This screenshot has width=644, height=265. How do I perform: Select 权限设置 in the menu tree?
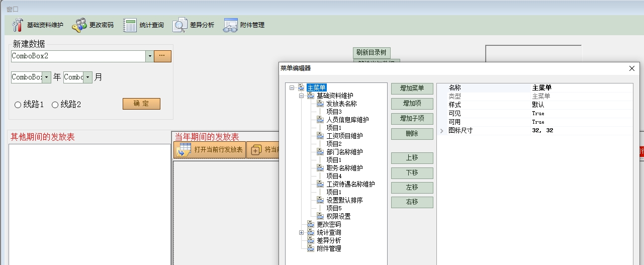pos(338,216)
